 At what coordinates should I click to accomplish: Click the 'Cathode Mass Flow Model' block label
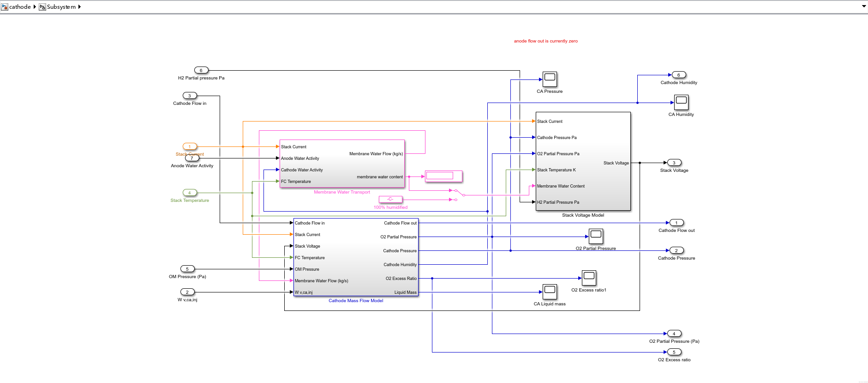(x=356, y=301)
